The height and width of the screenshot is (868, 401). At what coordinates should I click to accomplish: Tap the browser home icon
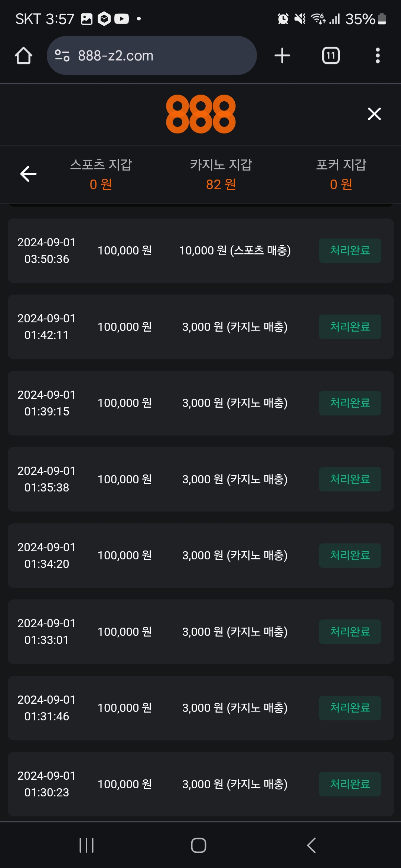tap(23, 56)
